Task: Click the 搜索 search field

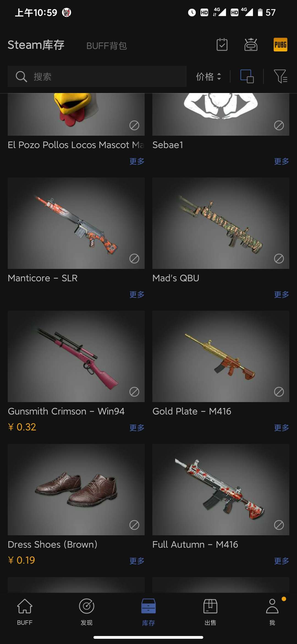Action: tap(97, 76)
